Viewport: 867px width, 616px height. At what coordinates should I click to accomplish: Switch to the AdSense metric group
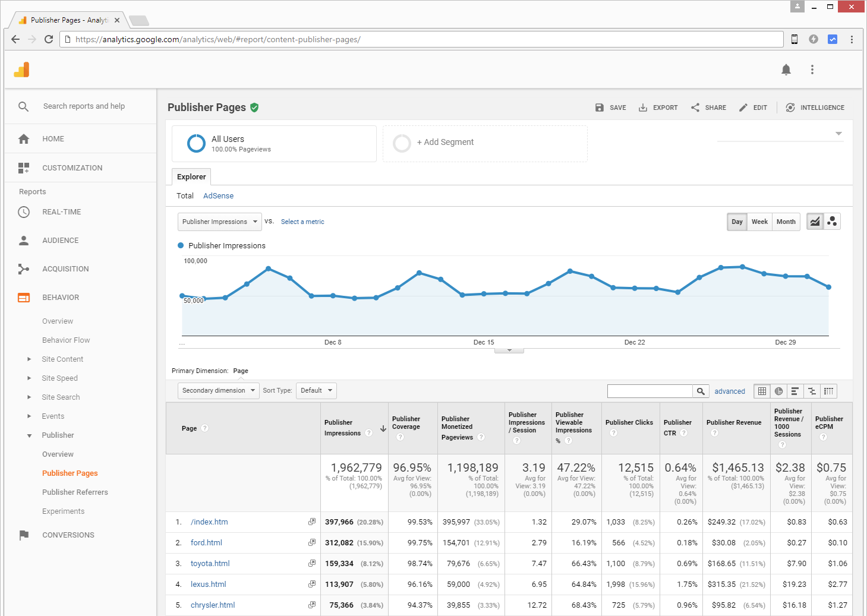pos(218,196)
